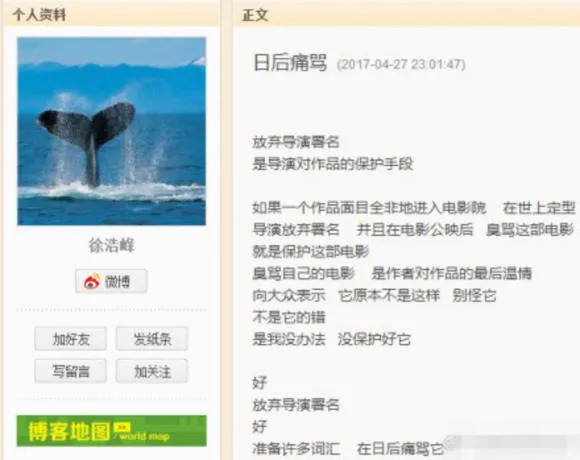Click the line 不是它的错
Viewport: 580px width, 460px height.
click(x=289, y=317)
